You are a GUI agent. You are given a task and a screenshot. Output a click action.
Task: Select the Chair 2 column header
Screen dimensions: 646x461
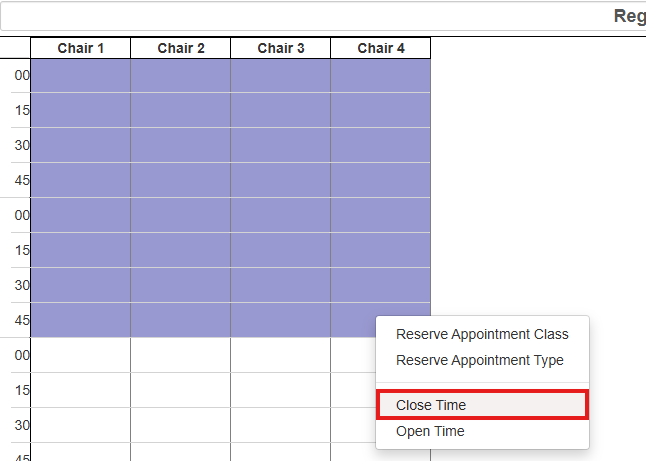pos(181,48)
